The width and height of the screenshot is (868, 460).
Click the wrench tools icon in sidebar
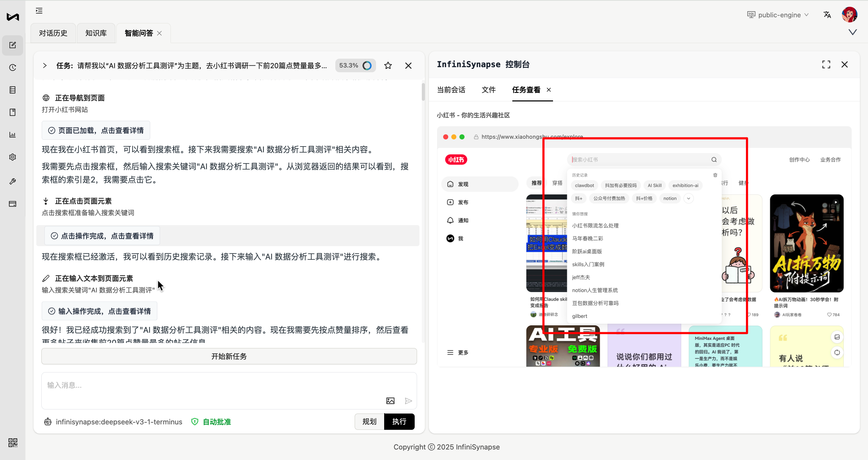click(13, 181)
